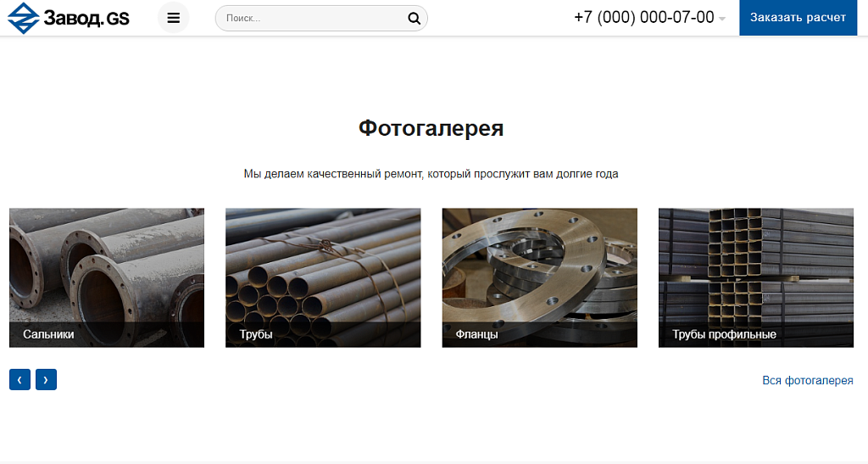Click the Трубы caption label
Image resolution: width=868 pixels, height=464 pixels.
click(x=256, y=334)
